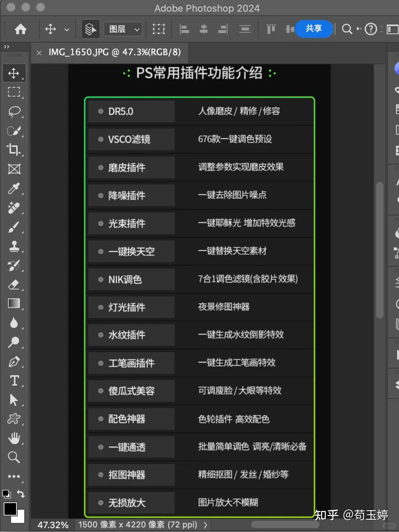Open the Help question mark icon
Screen dimensions: 399x532
click(x=371, y=29)
